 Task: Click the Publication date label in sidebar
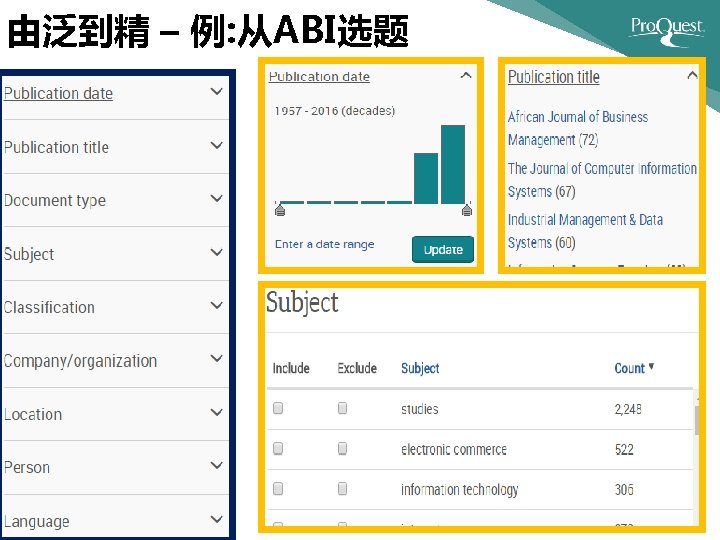coord(58,93)
